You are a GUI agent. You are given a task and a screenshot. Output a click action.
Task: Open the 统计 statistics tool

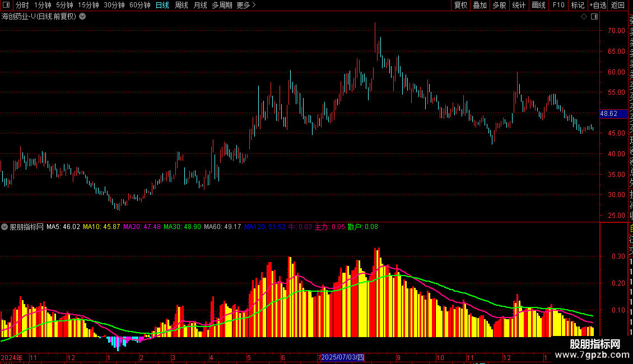tap(519, 5)
